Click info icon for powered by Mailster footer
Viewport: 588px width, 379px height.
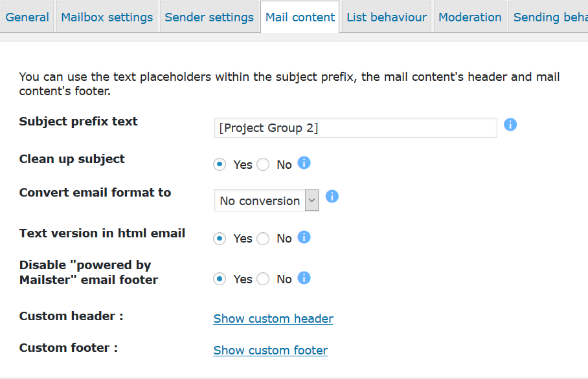pos(304,278)
